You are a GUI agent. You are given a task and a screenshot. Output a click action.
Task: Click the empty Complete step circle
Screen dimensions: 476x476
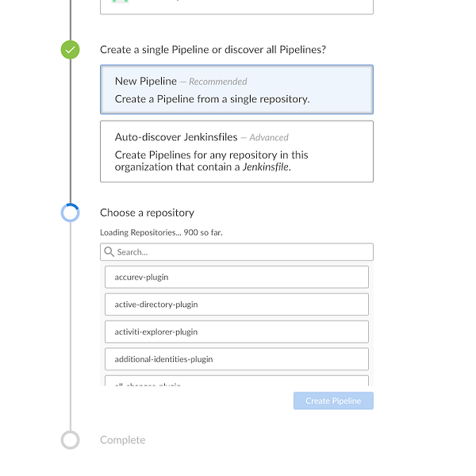tap(71, 440)
